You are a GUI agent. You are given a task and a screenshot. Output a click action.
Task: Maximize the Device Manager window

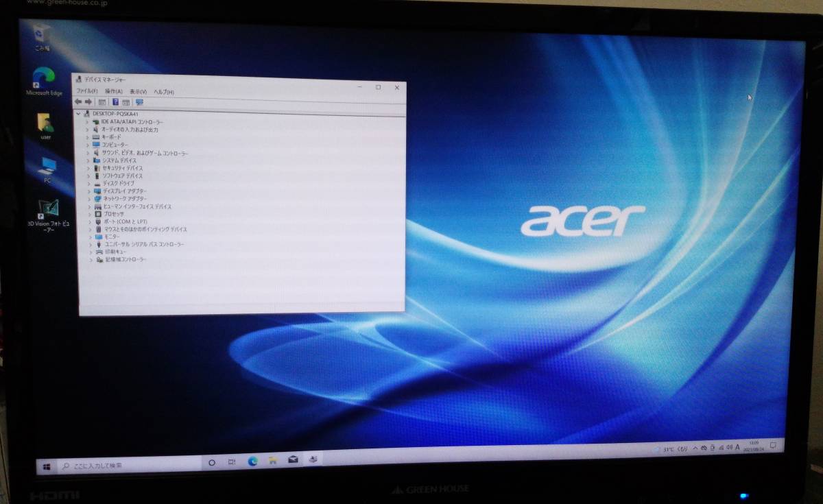378,88
